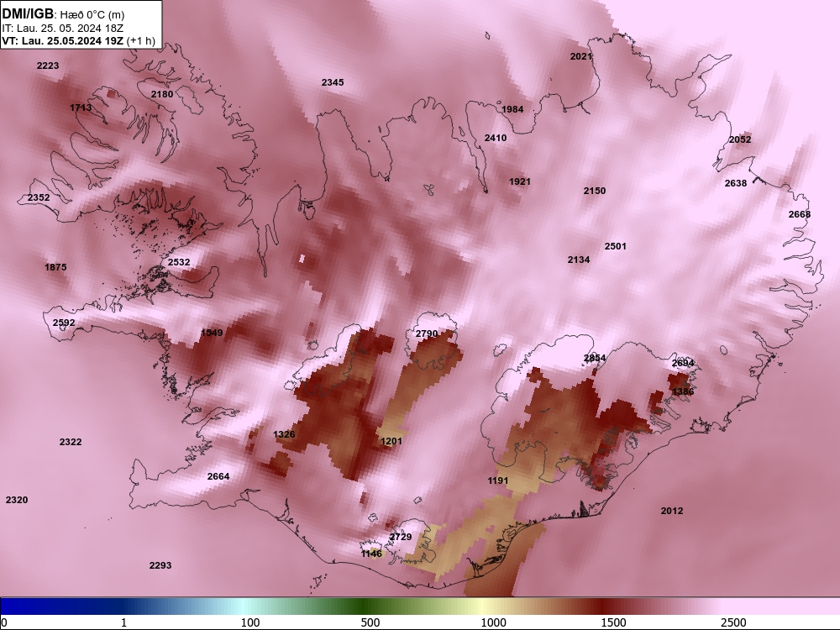Click the value 2345 north of Iceland
The image size is (840, 630).
pyautogui.click(x=333, y=82)
